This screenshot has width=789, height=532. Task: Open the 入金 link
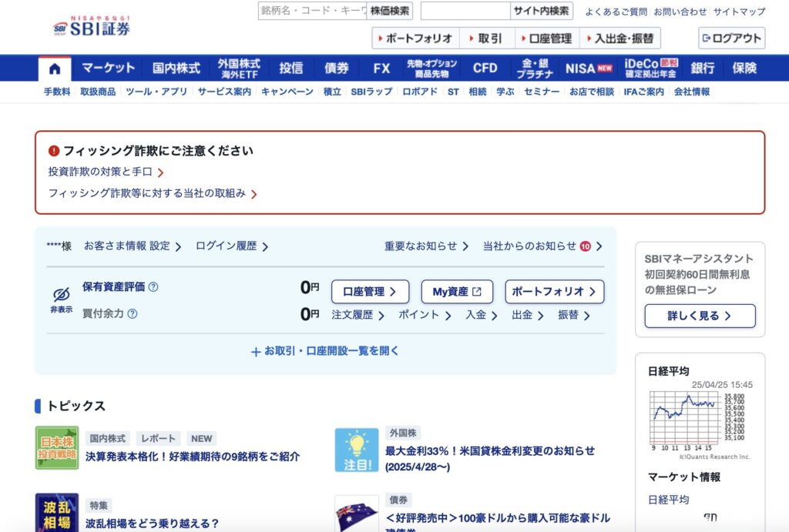coord(481,316)
